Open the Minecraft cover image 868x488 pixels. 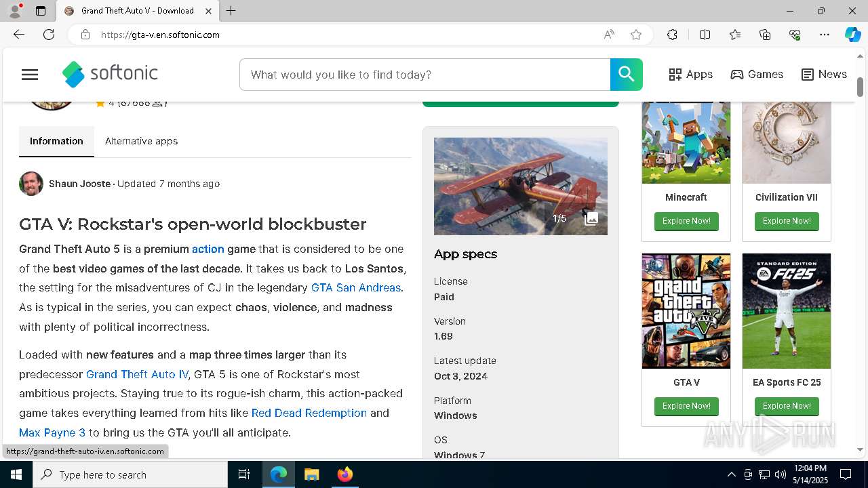click(686, 142)
